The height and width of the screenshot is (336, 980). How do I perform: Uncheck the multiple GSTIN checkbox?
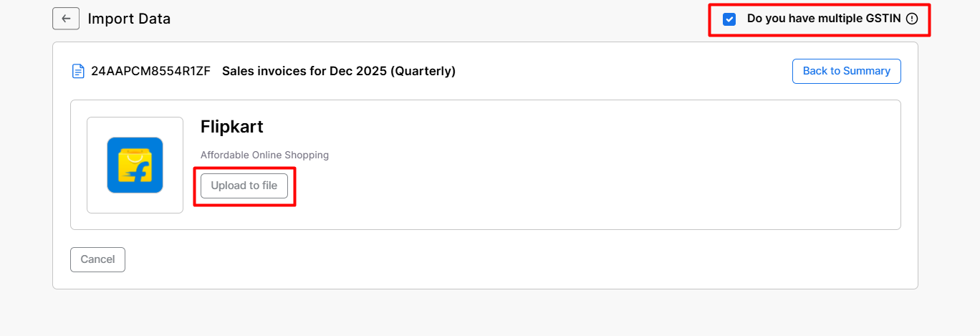tap(729, 19)
